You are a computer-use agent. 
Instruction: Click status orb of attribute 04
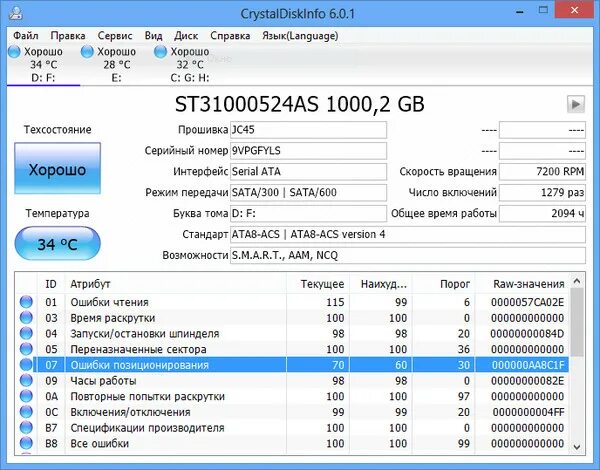(26, 333)
